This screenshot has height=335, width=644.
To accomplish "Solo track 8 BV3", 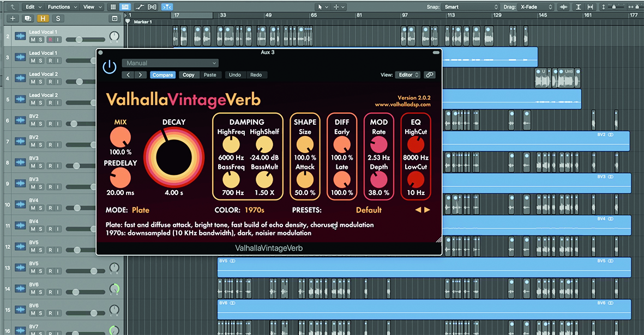I will pos(41,166).
